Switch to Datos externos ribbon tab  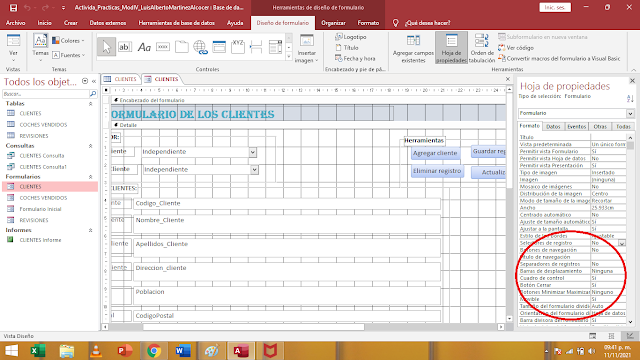pyautogui.click(x=108, y=23)
